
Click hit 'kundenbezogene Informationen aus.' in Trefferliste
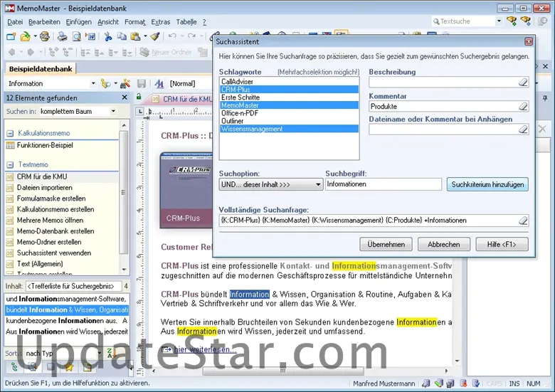point(67,321)
